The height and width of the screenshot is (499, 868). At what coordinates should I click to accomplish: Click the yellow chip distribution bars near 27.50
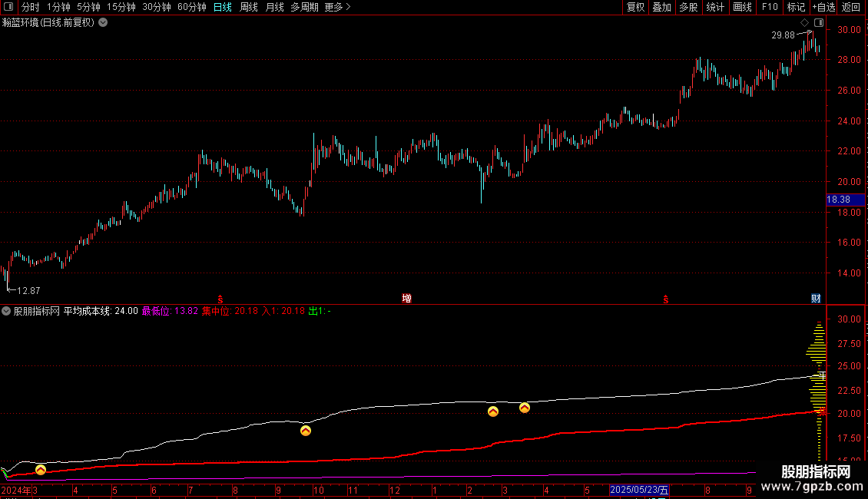[817, 344]
